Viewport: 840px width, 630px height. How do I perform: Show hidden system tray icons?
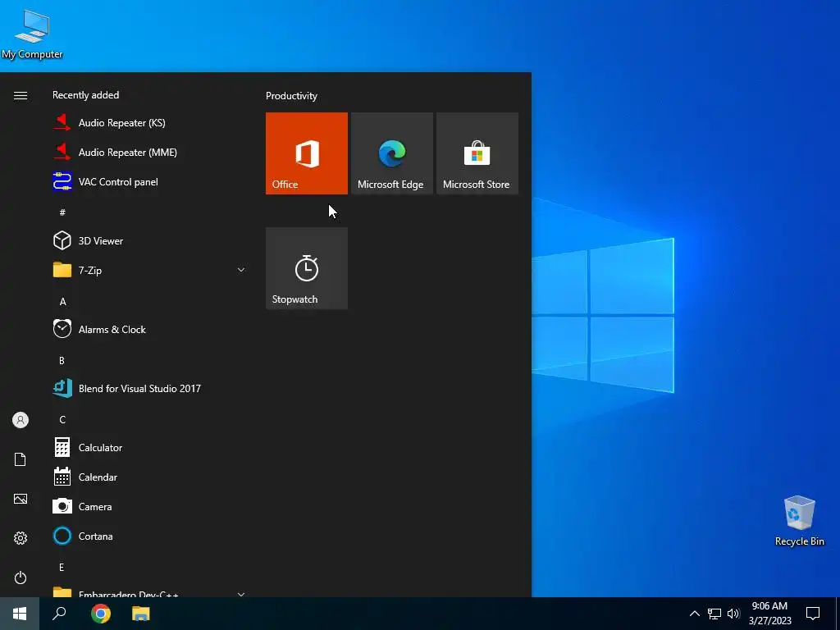pos(694,614)
